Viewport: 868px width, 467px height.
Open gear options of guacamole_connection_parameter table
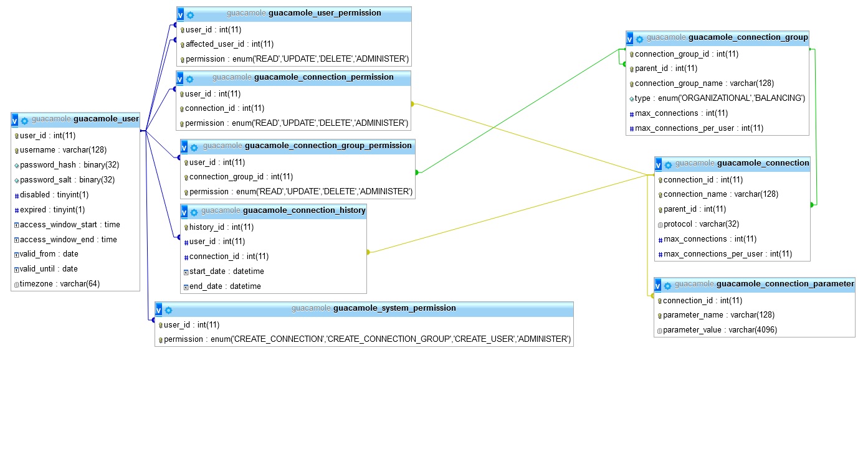667,286
